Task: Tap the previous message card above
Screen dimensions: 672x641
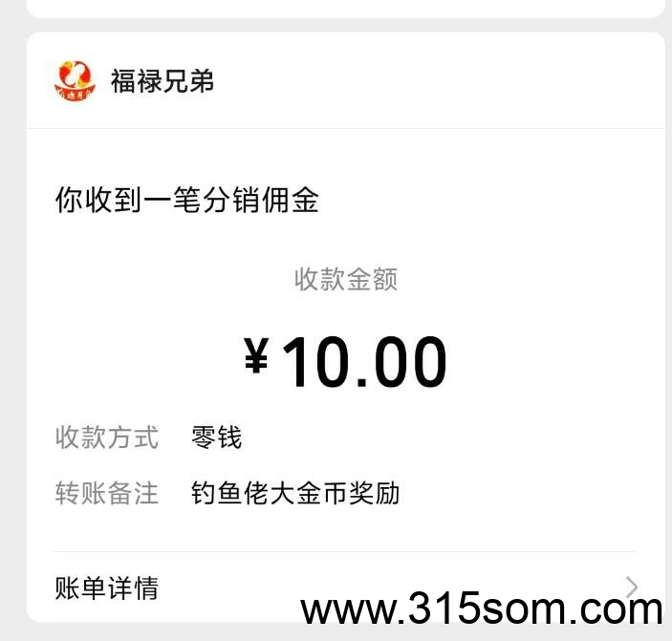Action: tap(345, 8)
